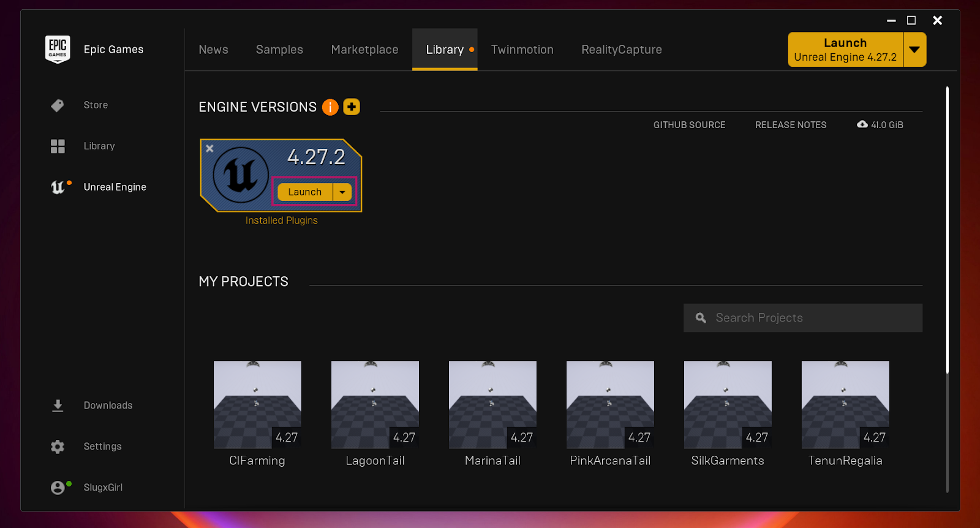
Task: Open the PinkArcanaTail project thumbnail
Action: point(610,405)
